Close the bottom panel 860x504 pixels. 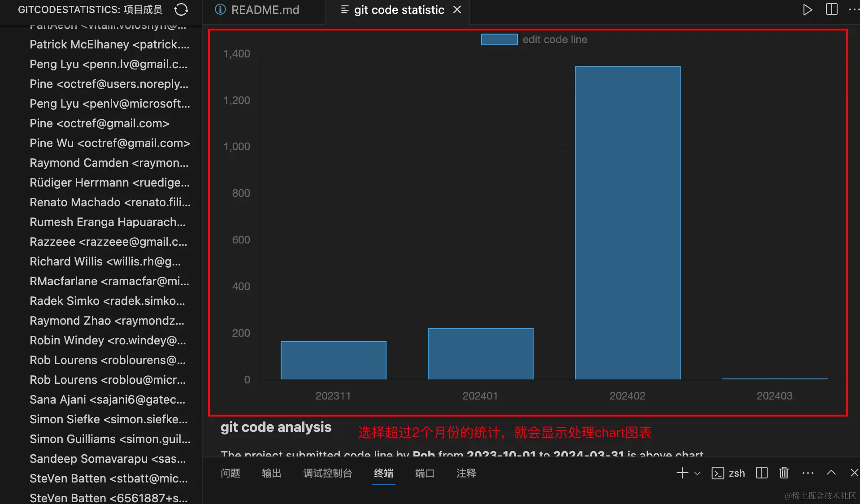tap(854, 473)
